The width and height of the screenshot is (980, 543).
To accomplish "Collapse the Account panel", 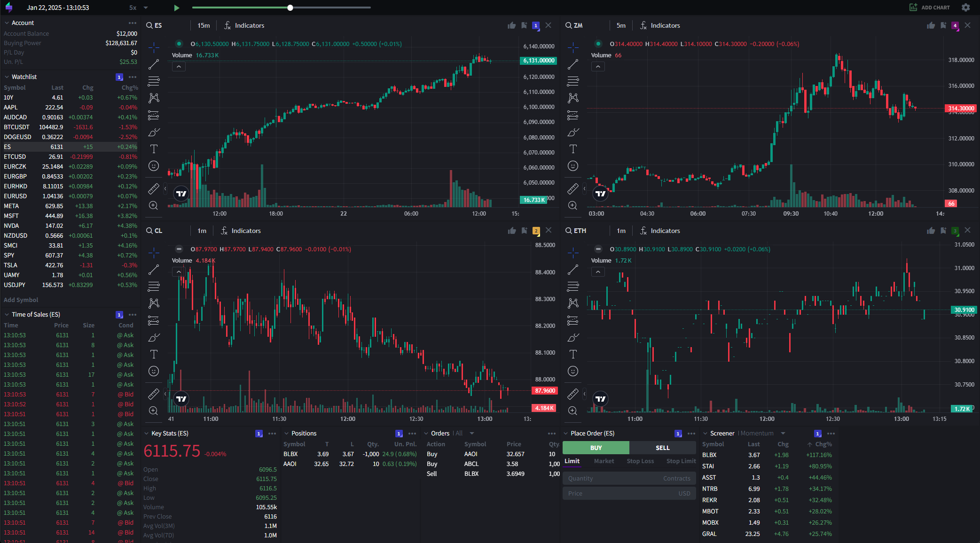I will pos(7,23).
